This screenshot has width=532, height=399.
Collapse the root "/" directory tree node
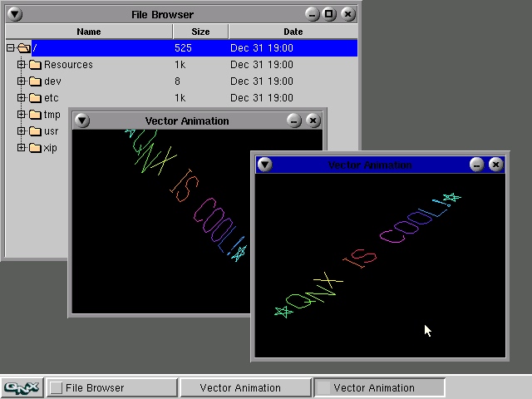click(x=11, y=48)
